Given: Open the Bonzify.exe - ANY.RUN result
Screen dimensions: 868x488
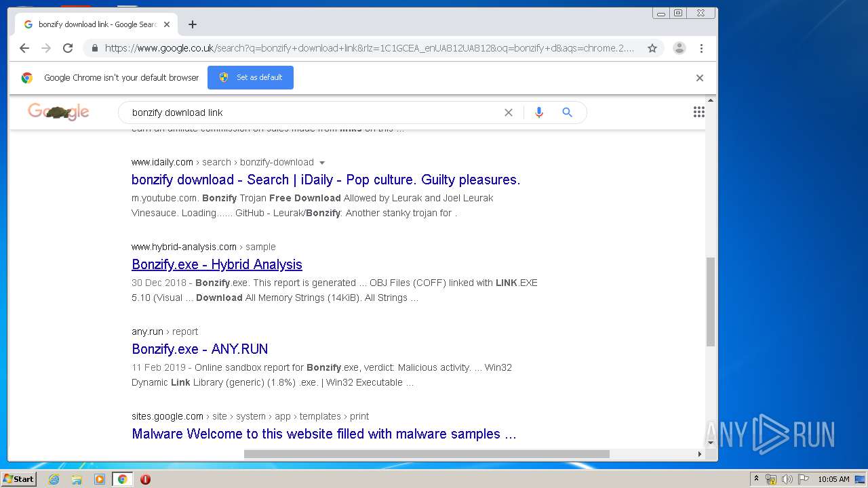Looking at the screenshot, I should pyautogui.click(x=200, y=349).
